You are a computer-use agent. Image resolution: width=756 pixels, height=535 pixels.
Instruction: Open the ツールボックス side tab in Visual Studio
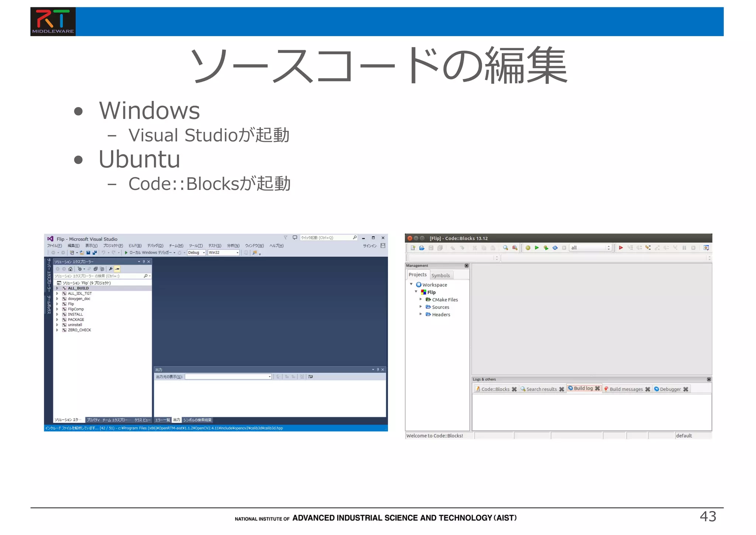tap(49, 304)
